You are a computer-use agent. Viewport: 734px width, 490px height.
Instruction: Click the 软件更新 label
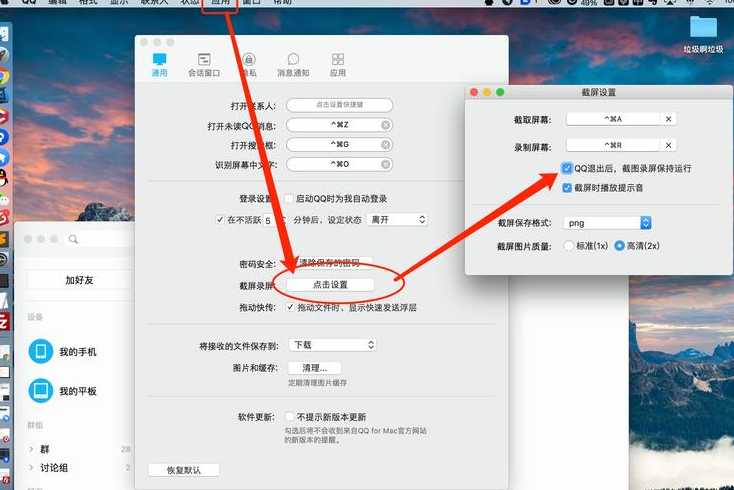pos(256,417)
